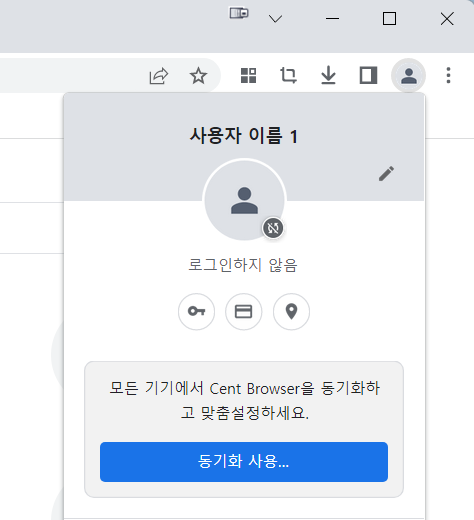Open the downloads arrow icon

(328, 75)
